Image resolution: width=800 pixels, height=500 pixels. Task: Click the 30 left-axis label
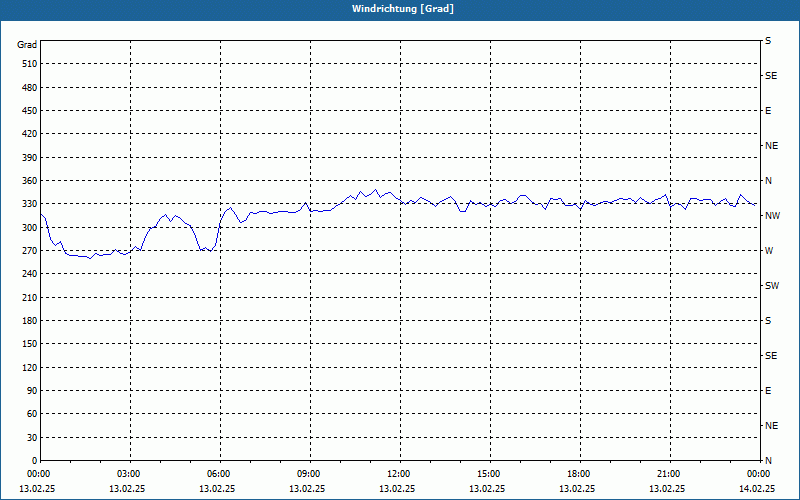click(32, 437)
